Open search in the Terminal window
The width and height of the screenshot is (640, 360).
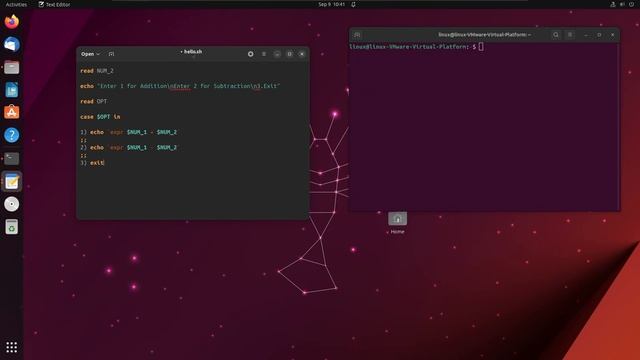(556, 35)
